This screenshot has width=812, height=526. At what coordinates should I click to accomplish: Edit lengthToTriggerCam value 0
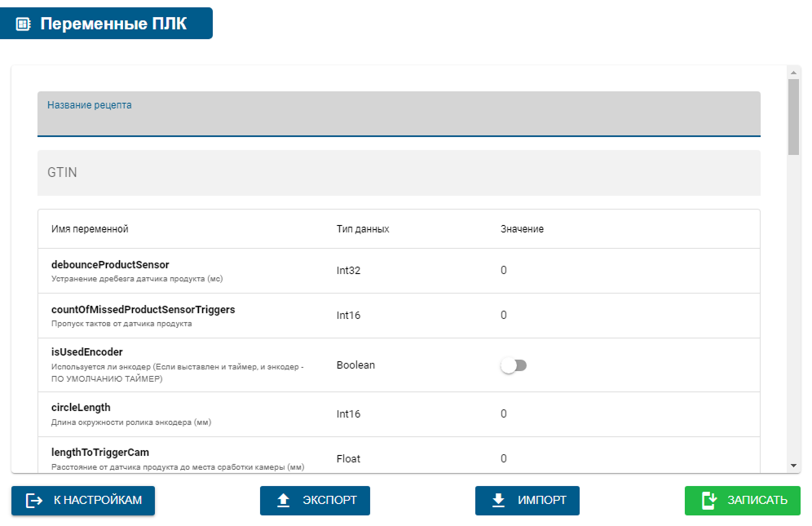pos(503,458)
